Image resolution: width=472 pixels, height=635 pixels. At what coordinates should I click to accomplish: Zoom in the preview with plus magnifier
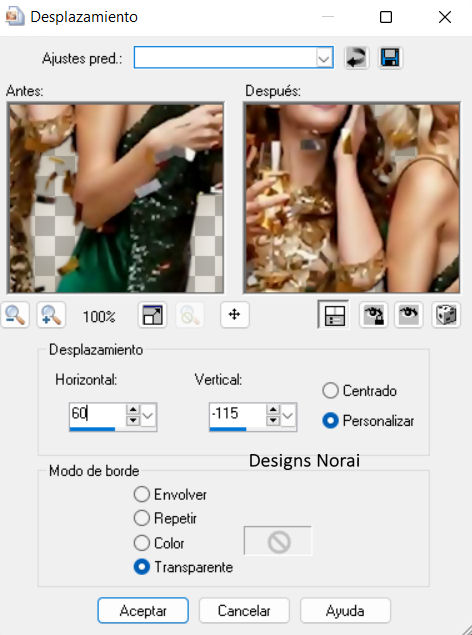tap(51, 315)
